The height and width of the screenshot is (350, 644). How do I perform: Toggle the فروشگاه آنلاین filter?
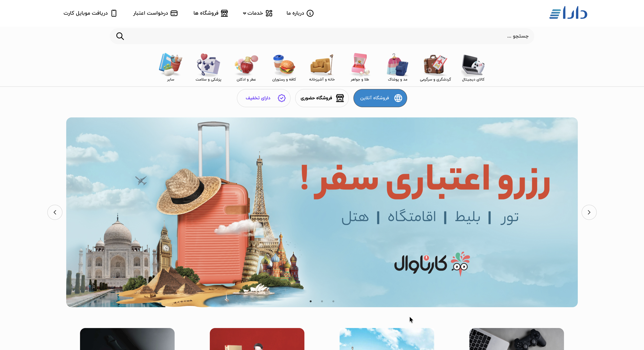click(380, 98)
